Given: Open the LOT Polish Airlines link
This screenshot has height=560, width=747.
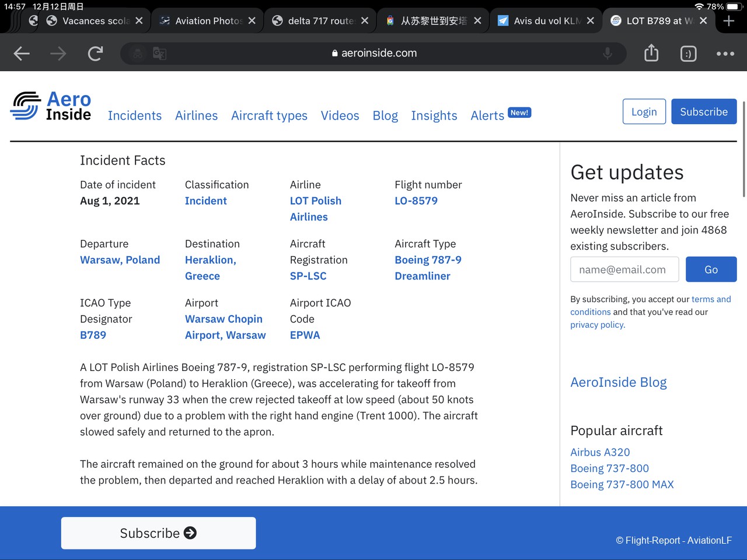Looking at the screenshot, I should coord(316,209).
